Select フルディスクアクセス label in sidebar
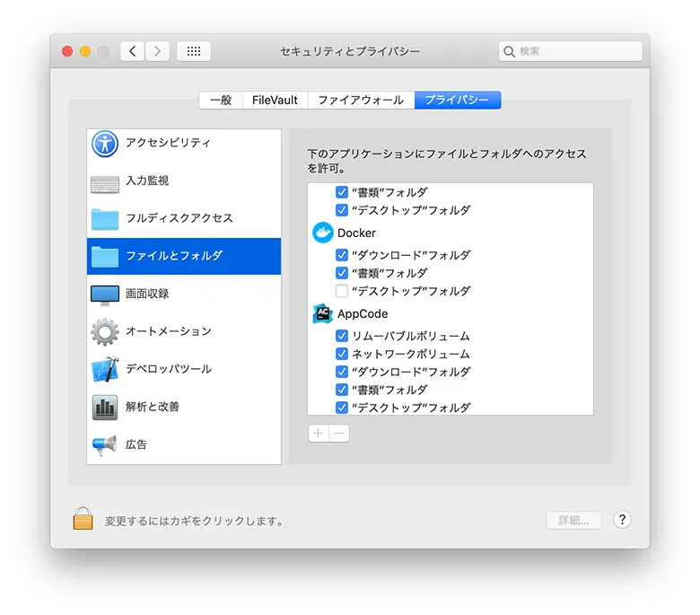The image size is (700, 615). click(x=179, y=218)
